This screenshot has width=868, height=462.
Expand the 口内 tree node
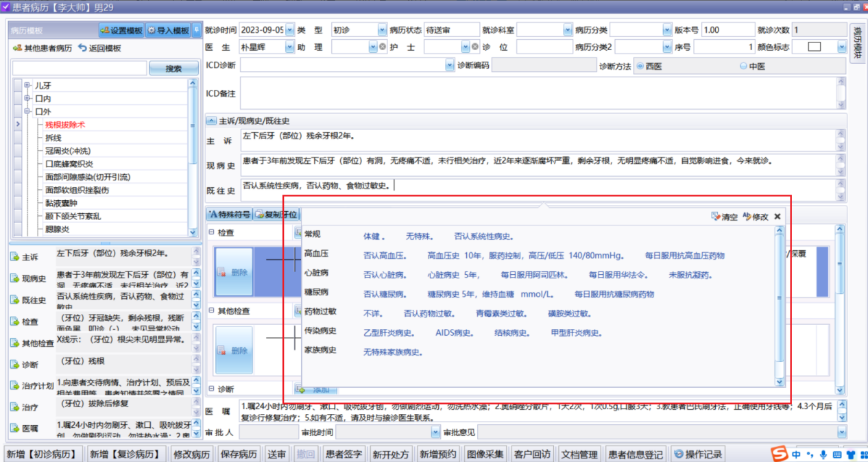pyautogui.click(x=27, y=99)
